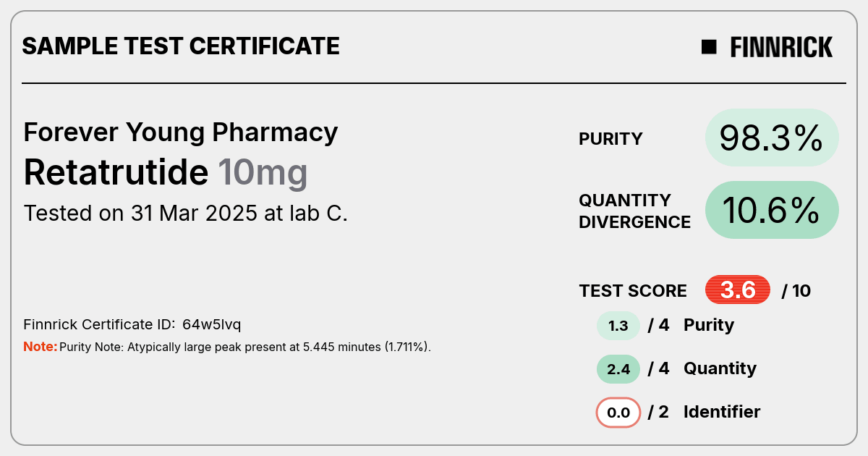Click the 1.3 purity sub-score pill
This screenshot has width=868, height=456.
tap(618, 326)
